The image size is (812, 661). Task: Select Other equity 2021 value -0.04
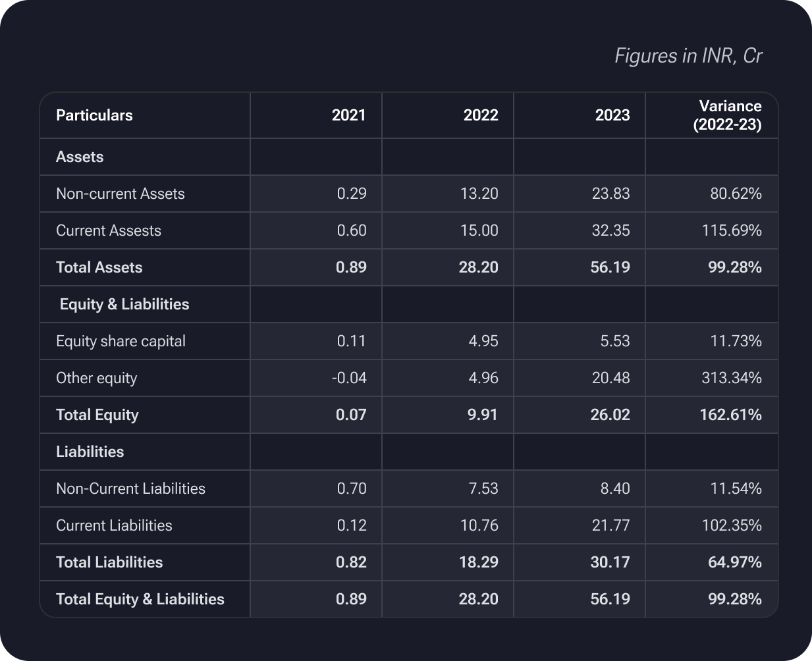349,378
